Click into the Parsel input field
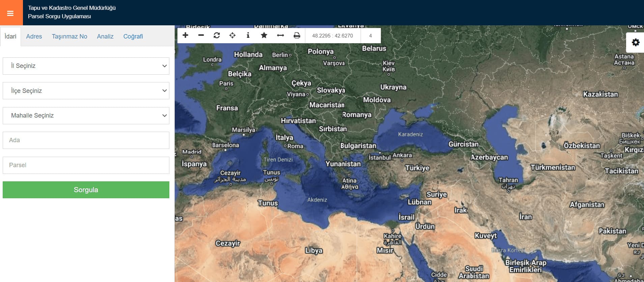644x282 pixels. pyautogui.click(x=86, y=165)
